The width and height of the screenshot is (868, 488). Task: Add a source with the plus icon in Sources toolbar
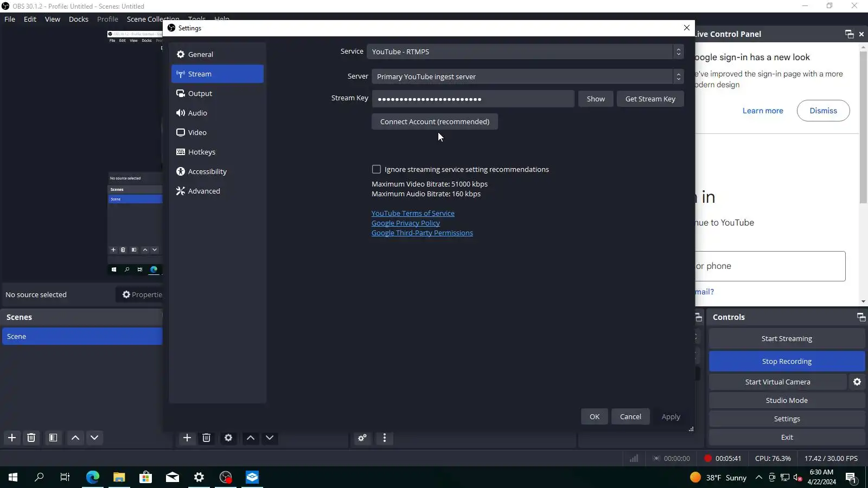(187, 438)
